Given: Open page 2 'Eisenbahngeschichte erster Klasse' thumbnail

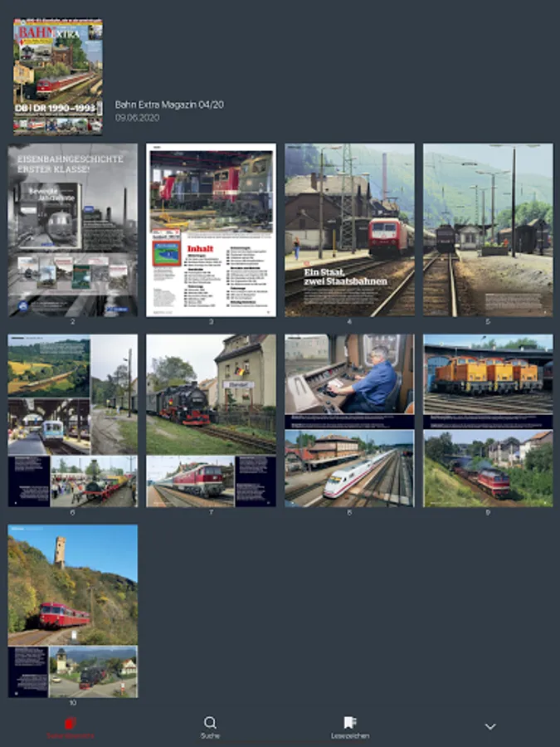Looking at the screenshot, I should coord(72,230).
